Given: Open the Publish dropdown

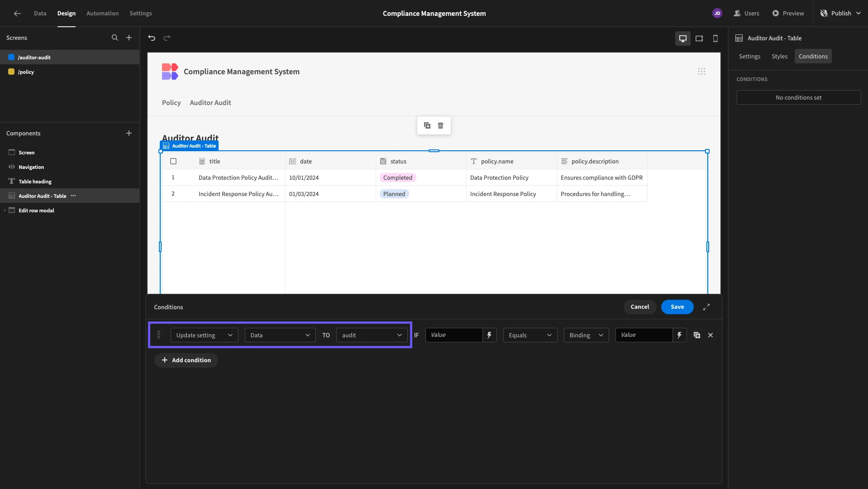Looking at the screenshot, I should tap(840, 13).
